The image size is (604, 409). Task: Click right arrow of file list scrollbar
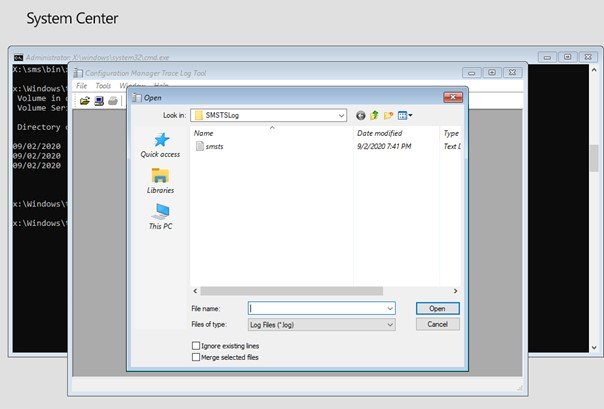455,291
